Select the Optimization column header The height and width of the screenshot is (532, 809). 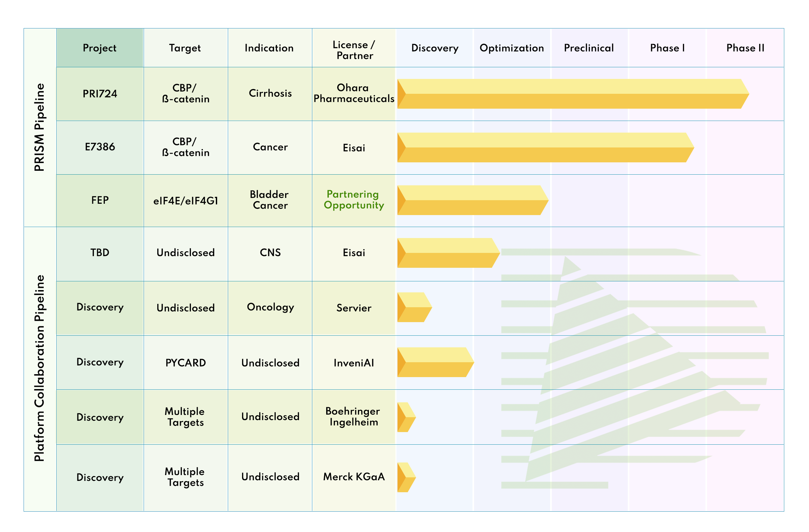pyautogui.click(x=512, y=48)
